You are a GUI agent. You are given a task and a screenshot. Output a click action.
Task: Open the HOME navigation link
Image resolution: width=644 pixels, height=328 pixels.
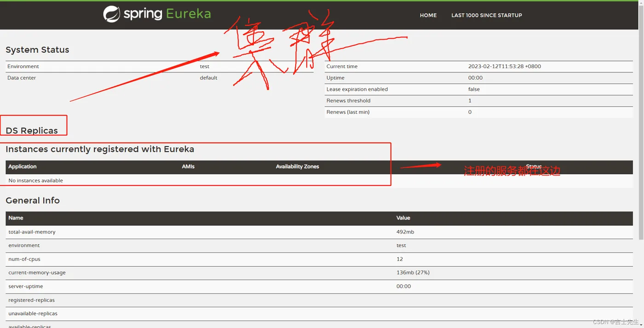428,15
